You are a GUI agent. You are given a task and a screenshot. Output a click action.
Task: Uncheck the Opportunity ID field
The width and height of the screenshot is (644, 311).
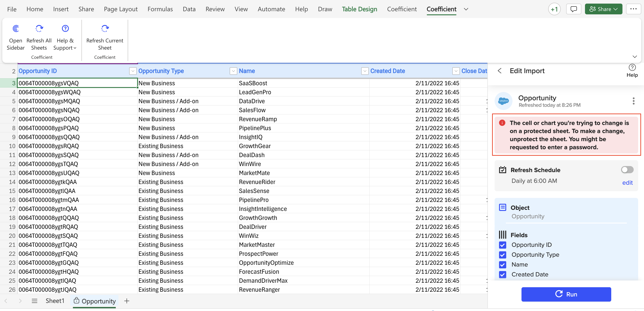coord(502,245)
